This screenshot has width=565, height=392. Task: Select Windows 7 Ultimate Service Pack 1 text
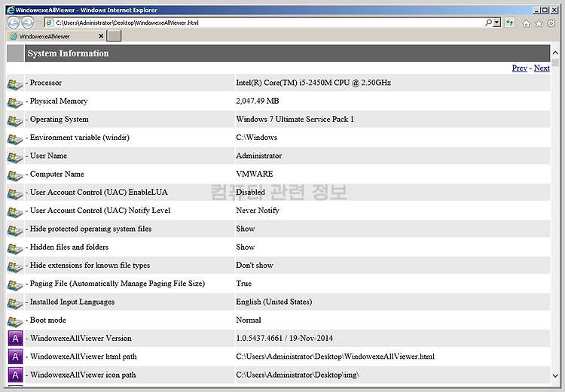(x=295, y=119)
